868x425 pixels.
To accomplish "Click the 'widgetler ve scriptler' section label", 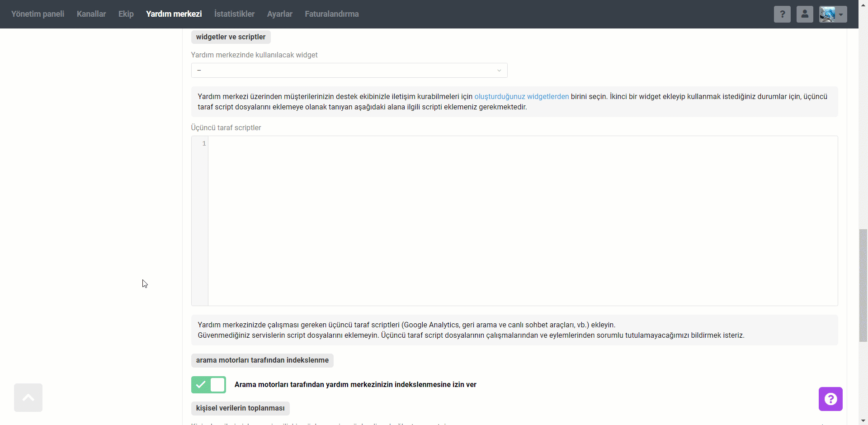I will pyautogui.click(x=231, y=37).
